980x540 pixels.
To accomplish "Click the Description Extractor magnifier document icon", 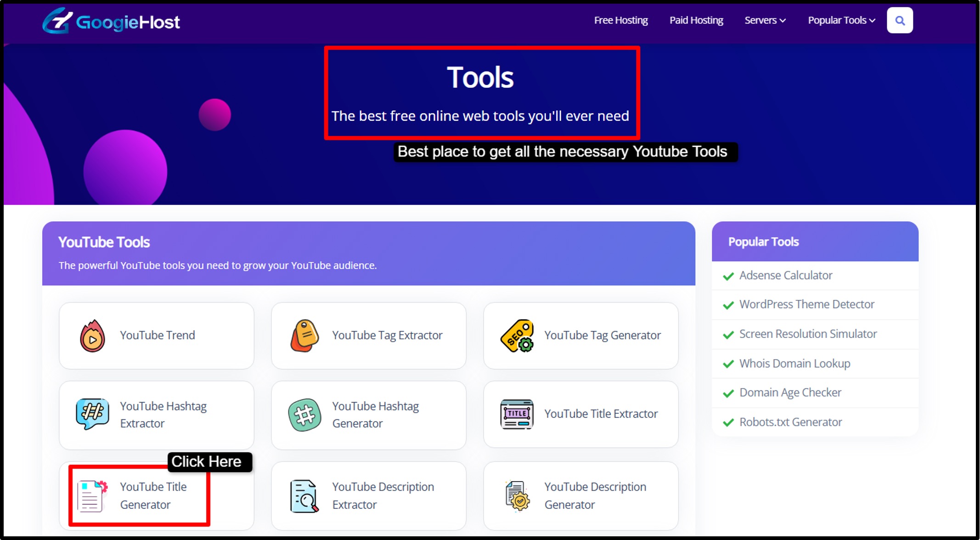I will pyautogui.click(x=304, y=496).
